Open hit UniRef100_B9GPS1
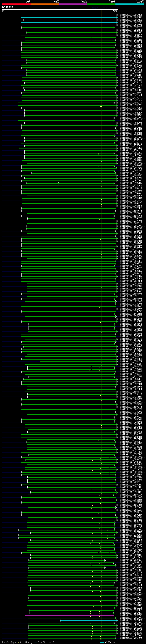The width and height of the screenshot is (146, 644). point(131,543)
